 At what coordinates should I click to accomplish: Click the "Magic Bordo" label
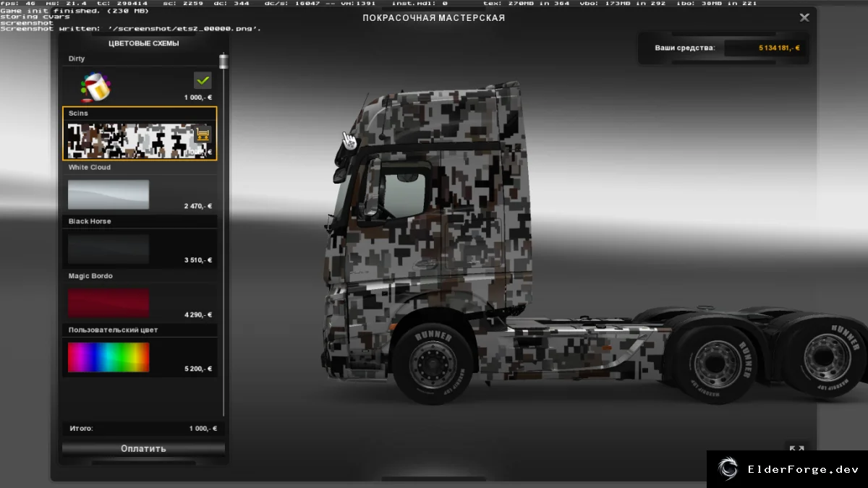90,276
